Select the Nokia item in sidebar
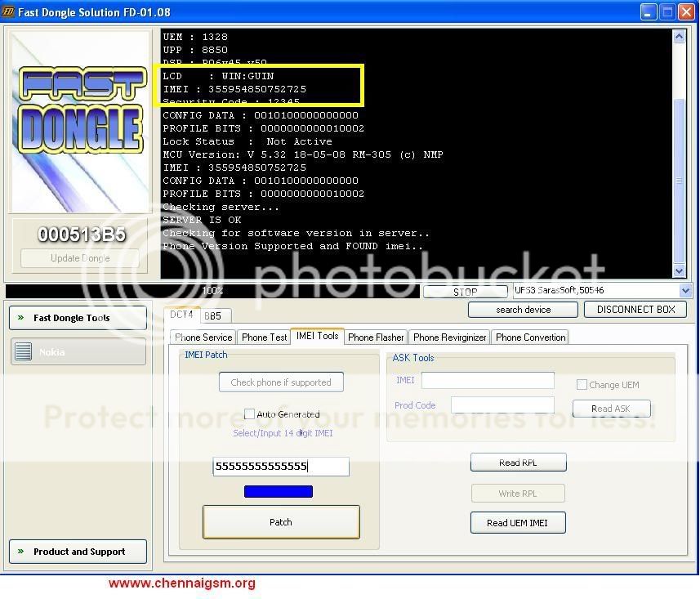This screenshot has height=599, width=700. tap(78, 351)
